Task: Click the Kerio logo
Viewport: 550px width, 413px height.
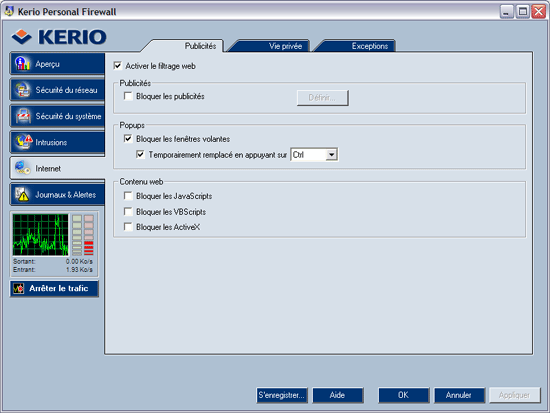Action: point(59,37)
